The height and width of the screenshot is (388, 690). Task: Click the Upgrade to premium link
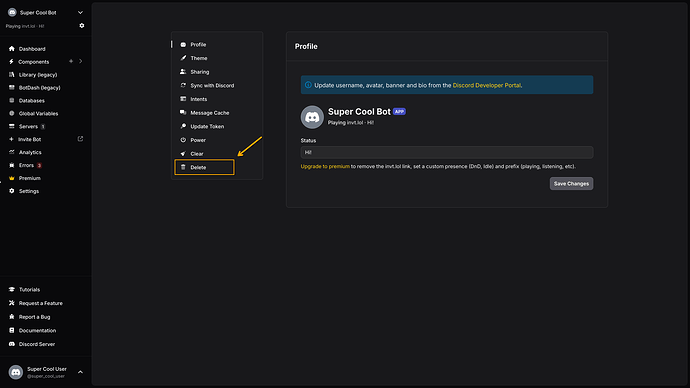[x=325, y=166]
